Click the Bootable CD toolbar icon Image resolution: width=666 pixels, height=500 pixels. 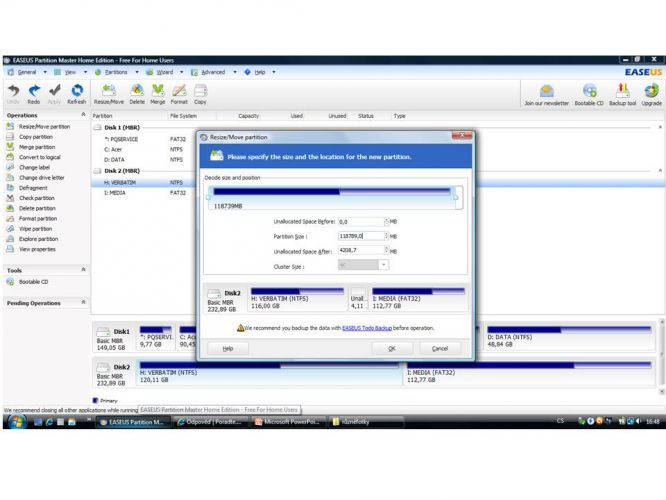tap(589, 95)
